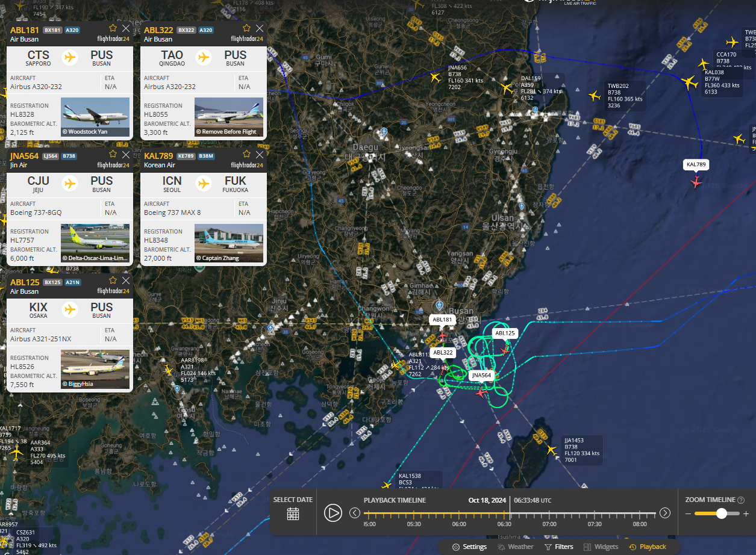Select the JNA564 map label
Screen dimensions: 756x555
point(481,375)
